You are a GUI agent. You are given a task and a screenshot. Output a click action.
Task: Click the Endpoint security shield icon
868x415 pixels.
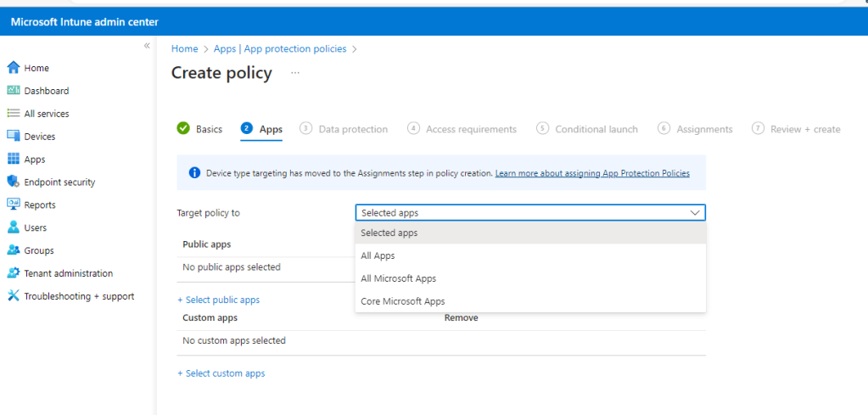click(13, 182)
